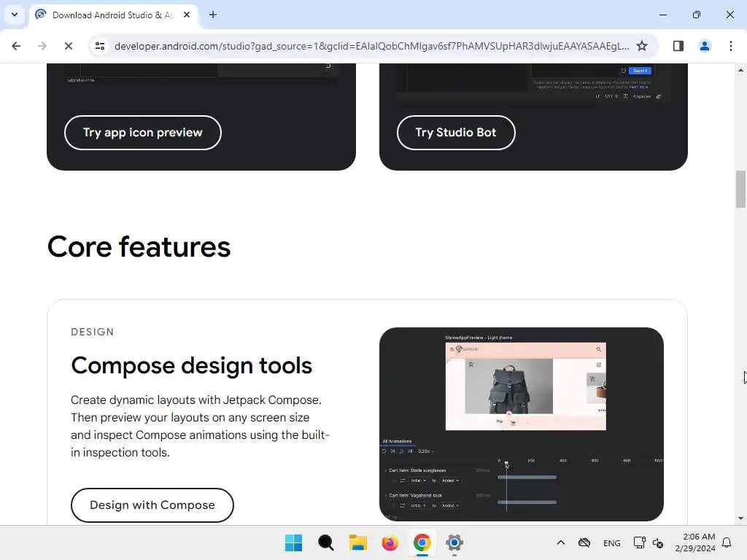
Task: Click the ENG language indicator
Action: [x=612, y=543]
